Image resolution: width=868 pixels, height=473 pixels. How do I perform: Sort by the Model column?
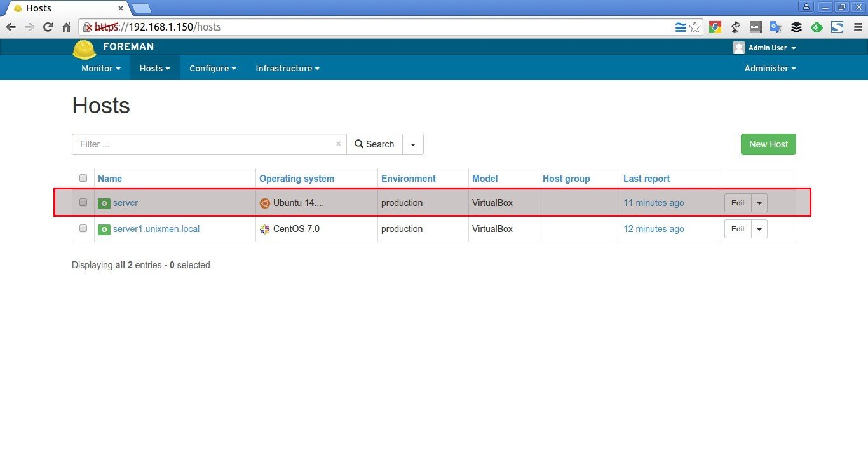click(x=485, y=179)
